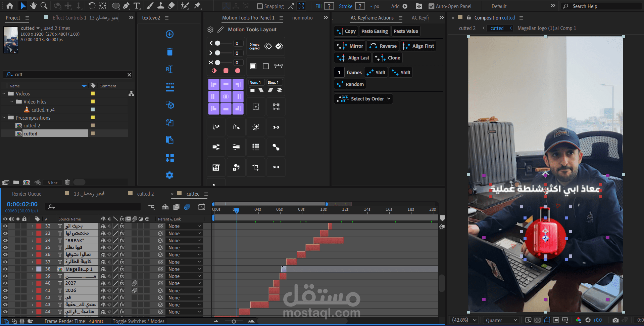644x326 pixels.
Task: Collapse the Videos folder in Project
Action: [4, 93]
